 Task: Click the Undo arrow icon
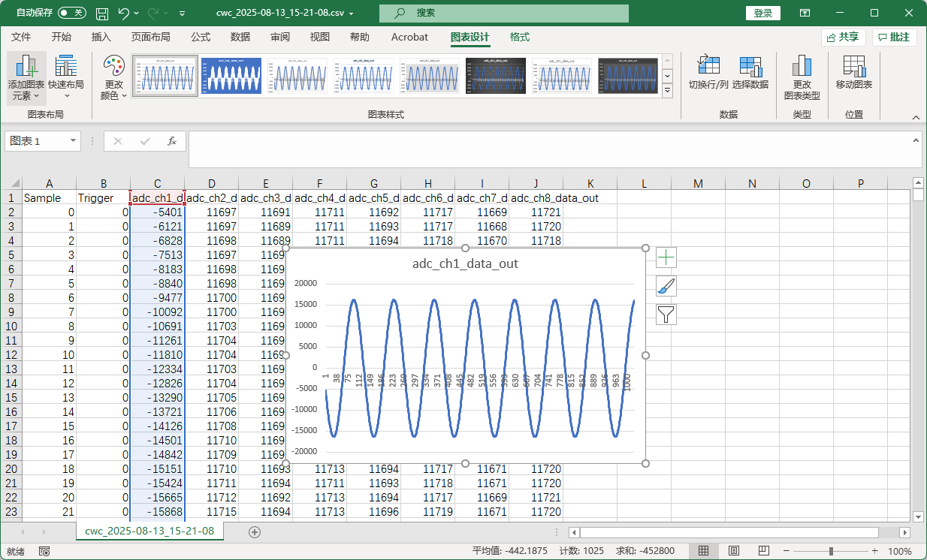pos(124,13)
